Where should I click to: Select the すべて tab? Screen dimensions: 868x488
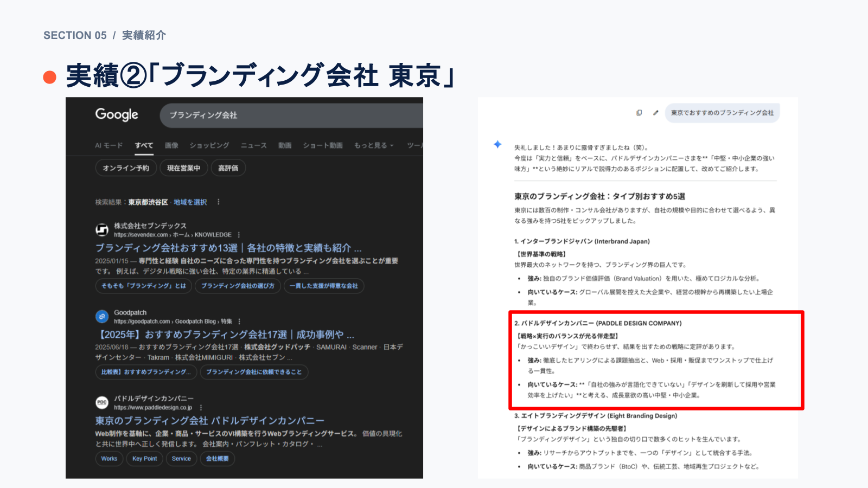[144, 145]
